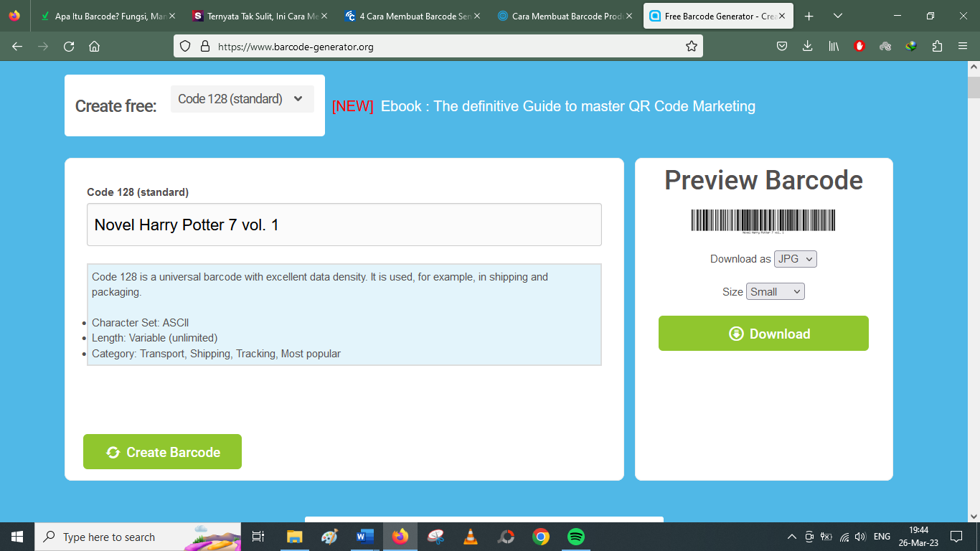The image size is (980, 551).
Task: Open Spotify from the taskbar
Action: (x=575, y=537)
